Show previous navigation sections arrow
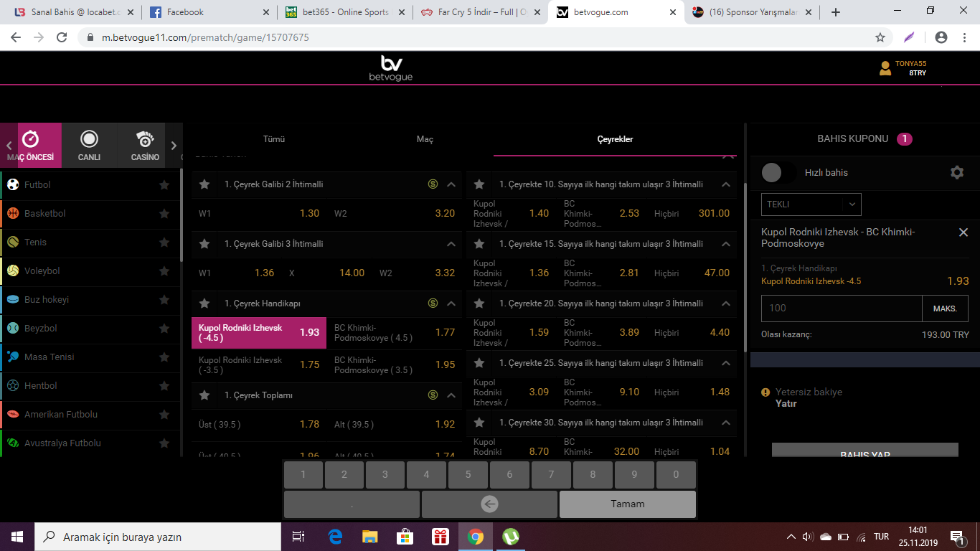 pos(9,146)
